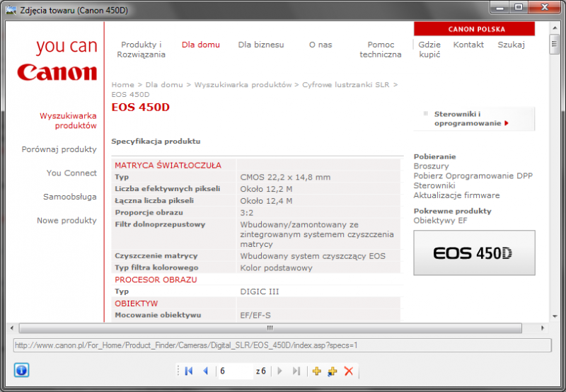Open Porównaj produkty in sidebar
Image resolution: width=566 pixels, height=392 pixels.
click(59, 149)
